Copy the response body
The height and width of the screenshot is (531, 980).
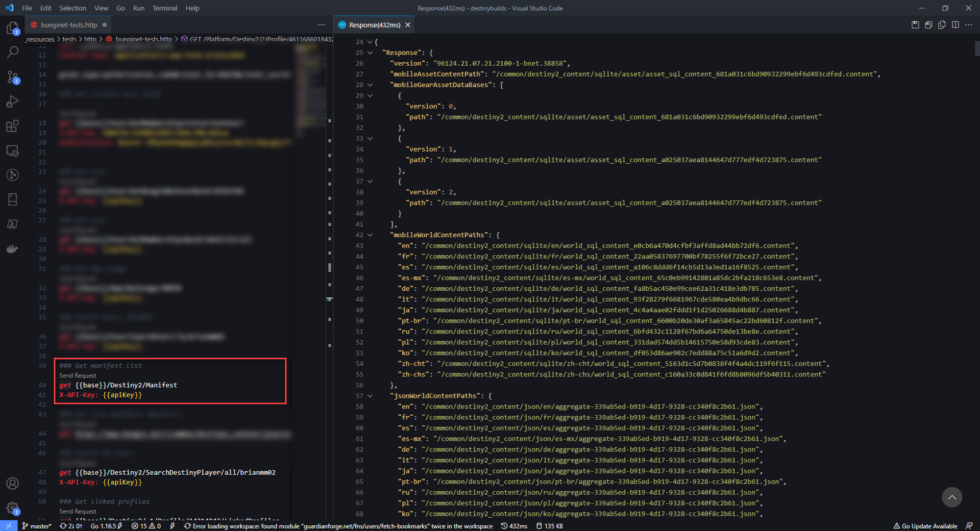(x=942, y=25)
